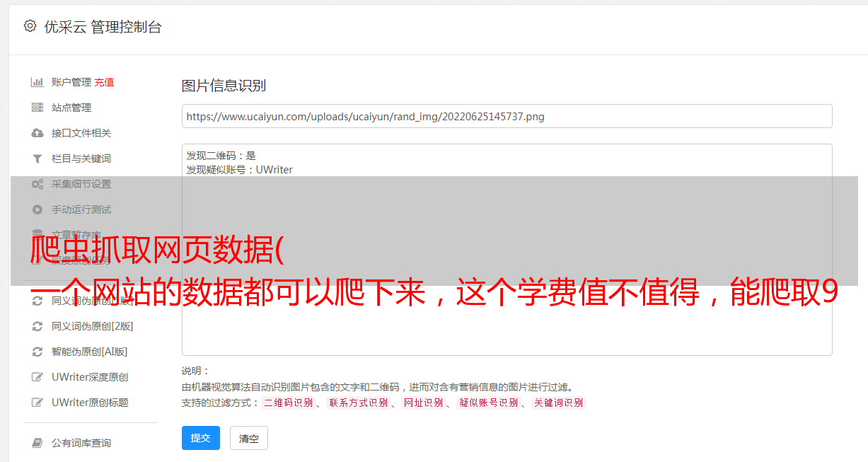Click the 关键词识别 filter tag
The width and height of the screenshot is (868, 462).
click(559, 403)
